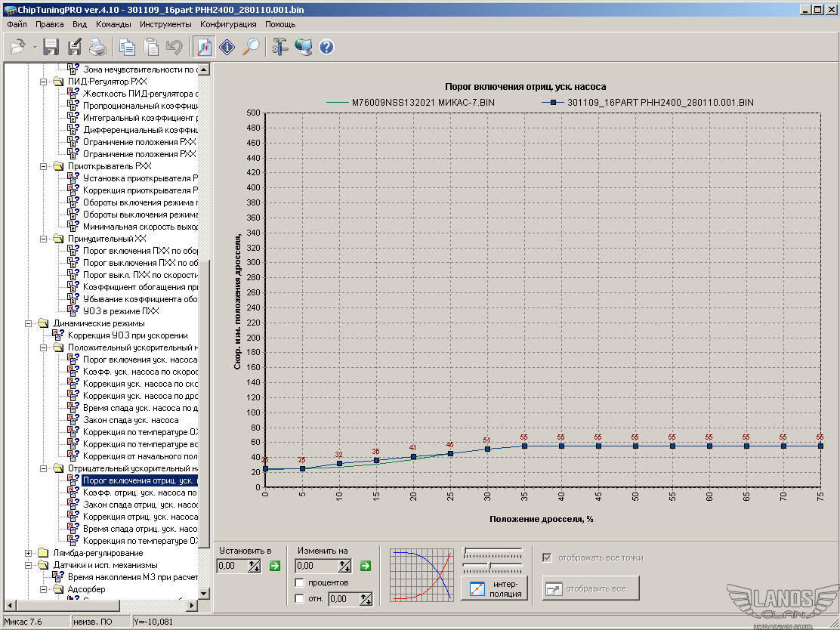Click the Copy icon in toolbar
The width and height of the screenshot is (840, 630).
127,47
